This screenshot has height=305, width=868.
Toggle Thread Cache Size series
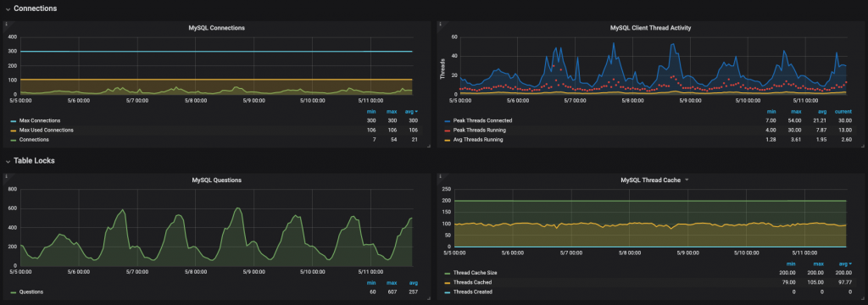pos(475,272)
